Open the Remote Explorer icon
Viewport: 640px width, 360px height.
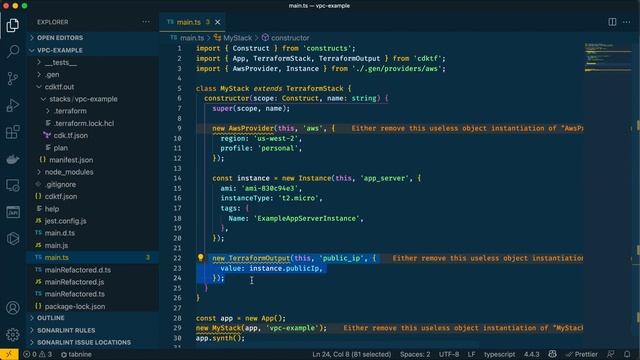(x=13, y=185)
